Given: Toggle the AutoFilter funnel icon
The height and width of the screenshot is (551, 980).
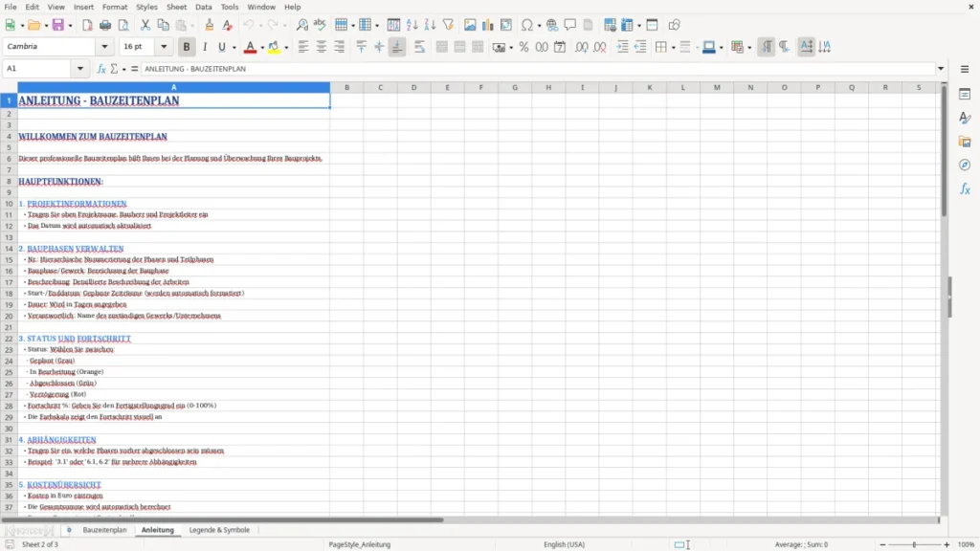Looking at the screenshot, I should [x=448, y=25].
